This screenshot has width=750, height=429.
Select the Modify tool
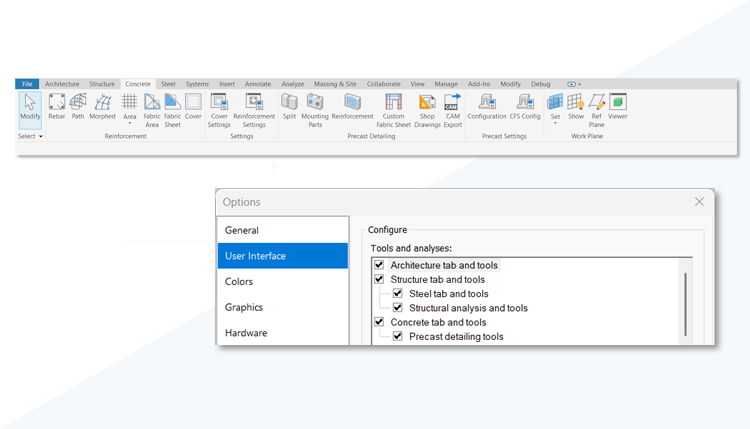tap(30, 108)
